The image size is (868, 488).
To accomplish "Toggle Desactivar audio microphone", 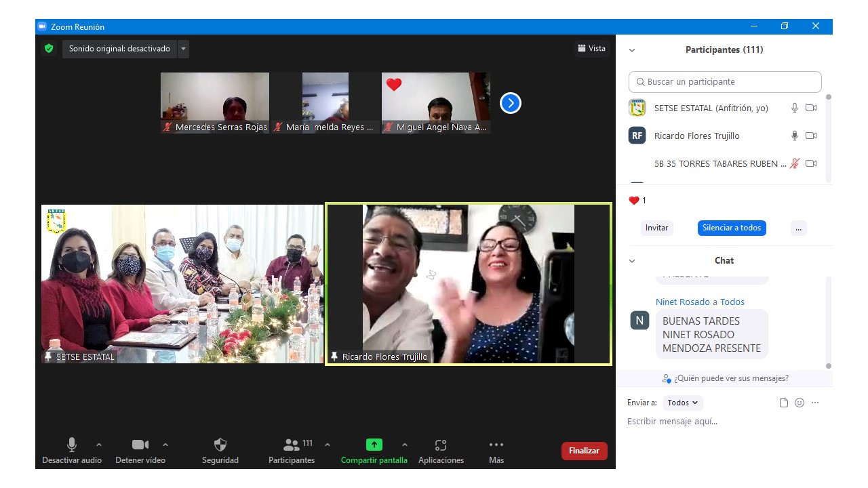I will [x=72, y=445].
